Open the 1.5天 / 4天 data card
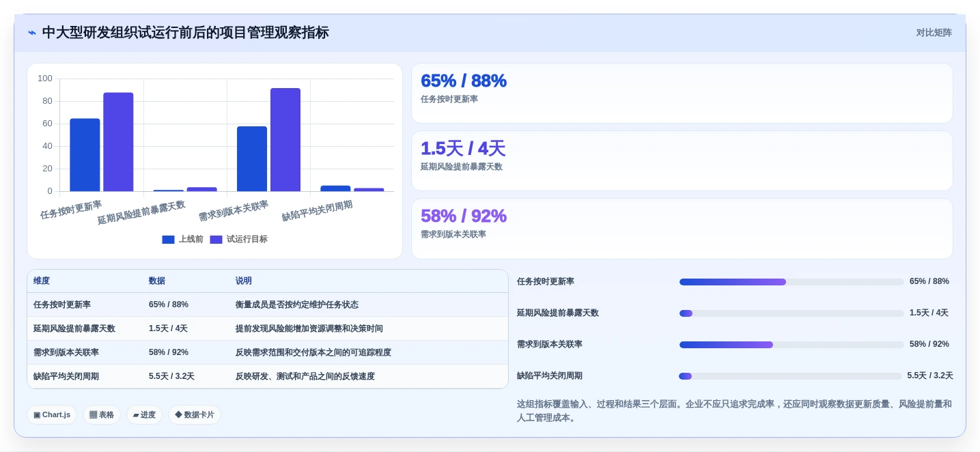The image size is (980, 452). pos(682,160)
